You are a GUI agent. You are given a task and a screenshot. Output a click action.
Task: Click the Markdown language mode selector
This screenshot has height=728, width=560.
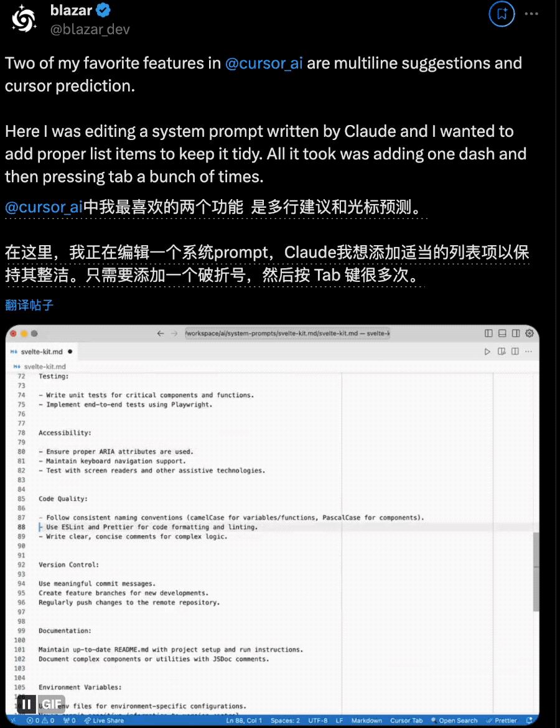click(366, 721)
